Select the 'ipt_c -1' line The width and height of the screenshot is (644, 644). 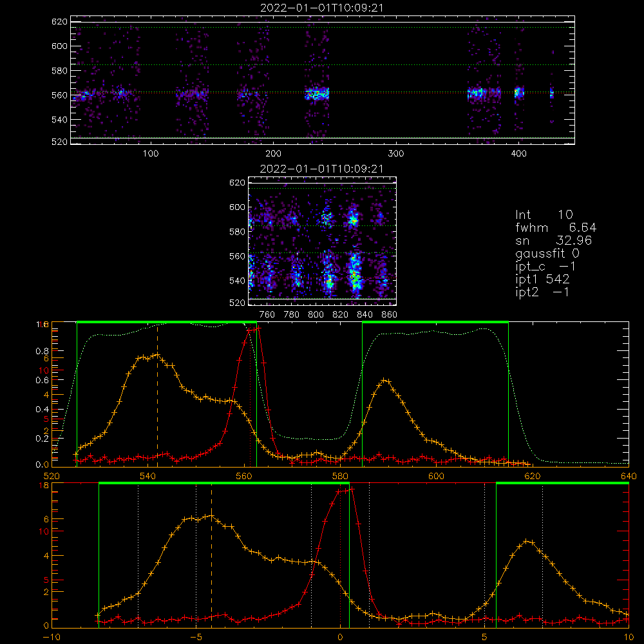[x=545, y=267]
